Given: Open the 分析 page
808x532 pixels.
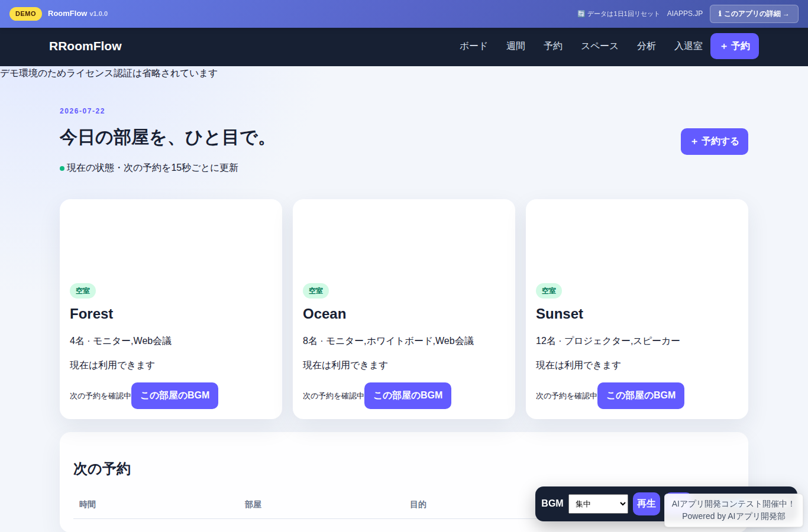Looking at the screenshot, I should (x=646, y=46).
